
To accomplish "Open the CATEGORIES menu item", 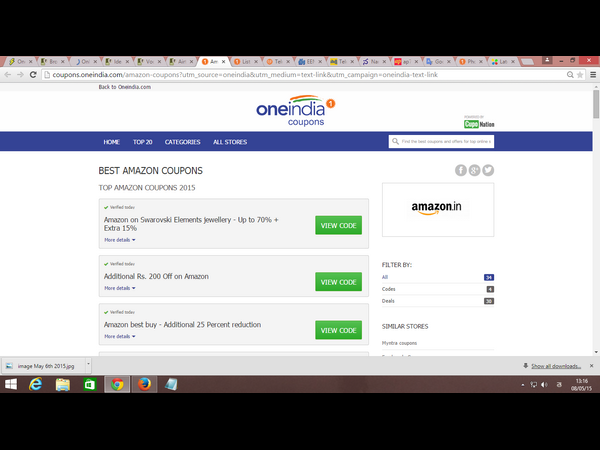I will [182, 142].
